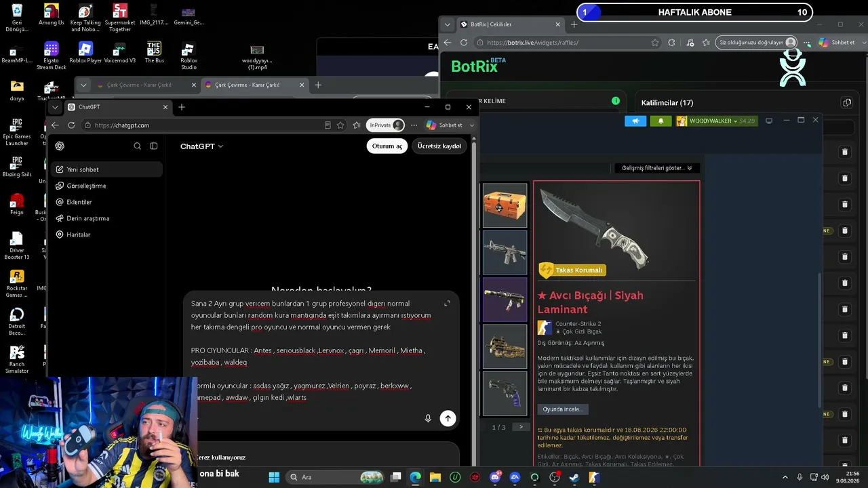Switch to BotRix | Çekilisler tab
Image resolution: width=868 pixels, height=488 pixels.
(x=510, y=24)
